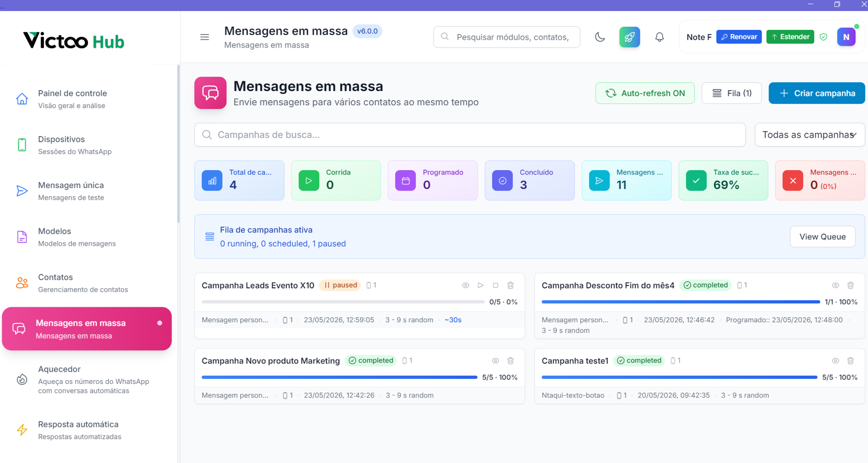Screen dimensions: 868x463
Task: View Campanha Desconto Fim do mês4 eye icon
Action: click(836, 285)
